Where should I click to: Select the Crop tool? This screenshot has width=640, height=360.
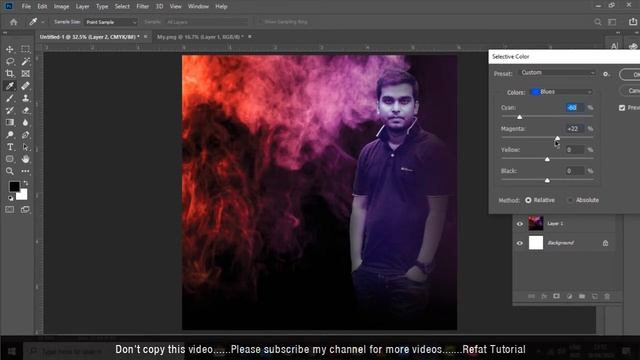[10, 74]
